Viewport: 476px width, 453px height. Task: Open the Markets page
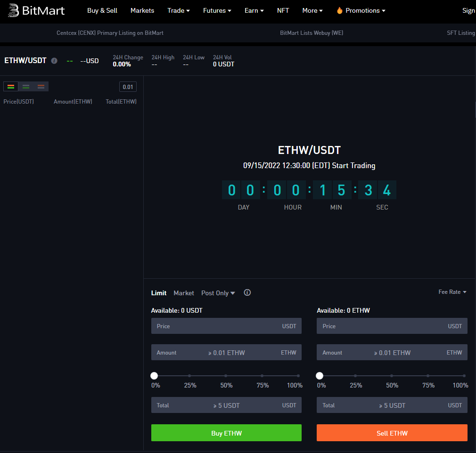coord(142,11)
